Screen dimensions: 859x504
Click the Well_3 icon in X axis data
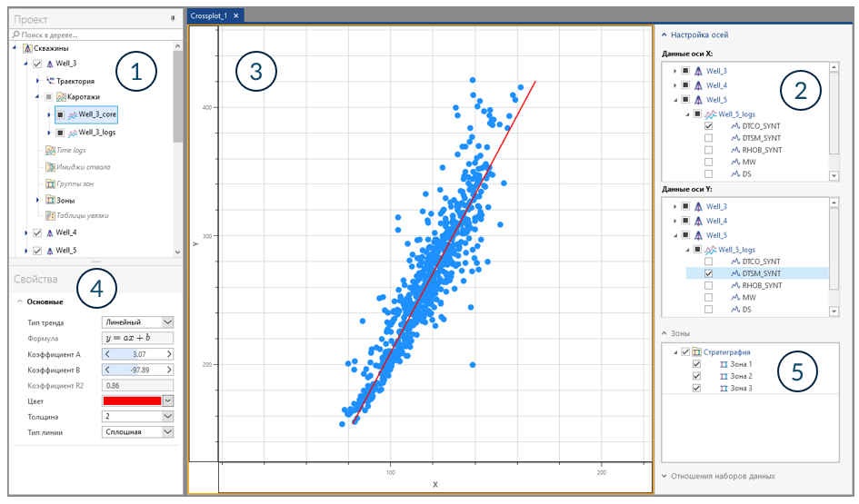click(x=698, y=71)
